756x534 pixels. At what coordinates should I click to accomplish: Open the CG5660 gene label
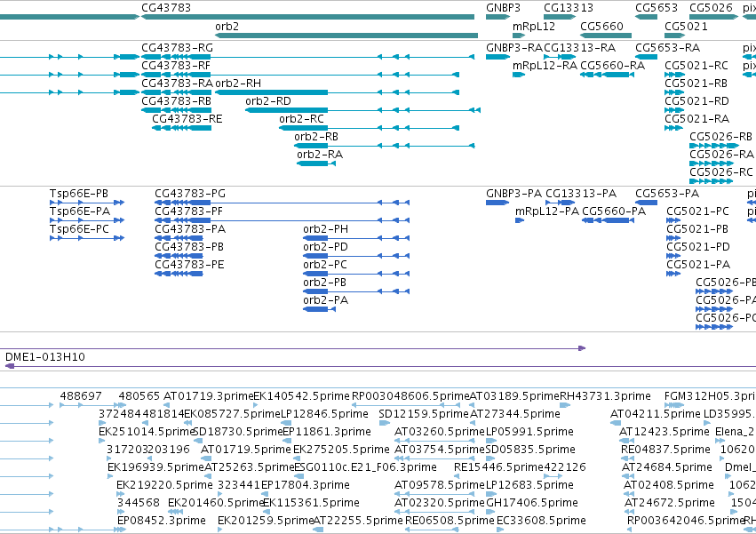point(601,26)
